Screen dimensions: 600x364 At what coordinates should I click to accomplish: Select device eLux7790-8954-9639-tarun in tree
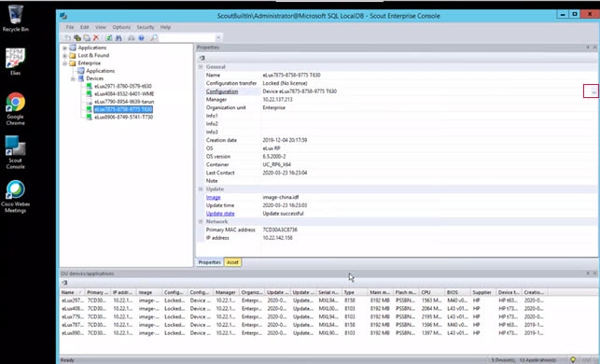point(124,102)
